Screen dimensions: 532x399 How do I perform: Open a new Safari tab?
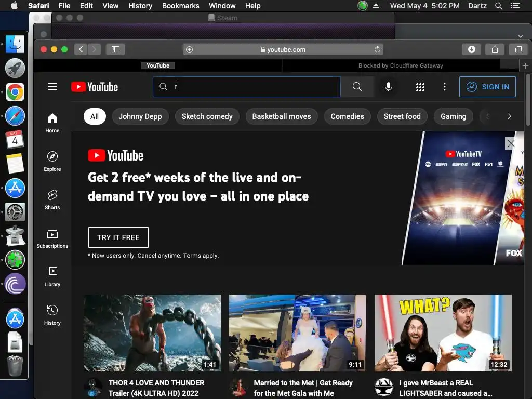(525, 65)
